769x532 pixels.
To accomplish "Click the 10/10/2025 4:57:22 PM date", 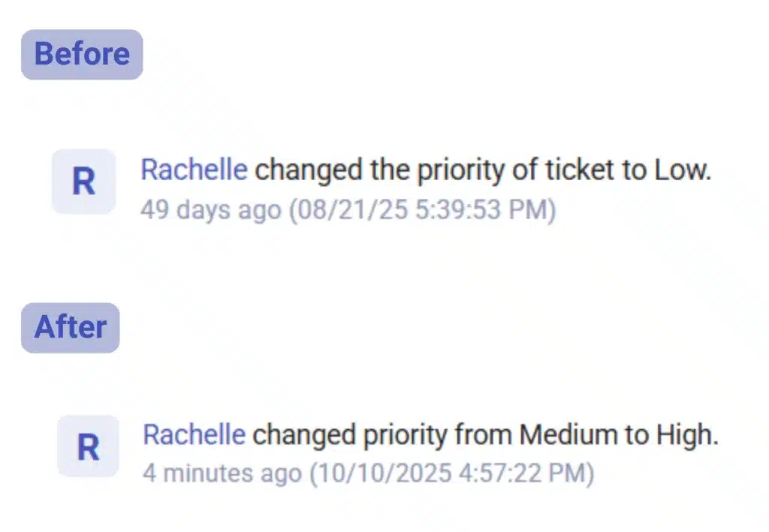I will pyautogui.click(x=448, y=473).
